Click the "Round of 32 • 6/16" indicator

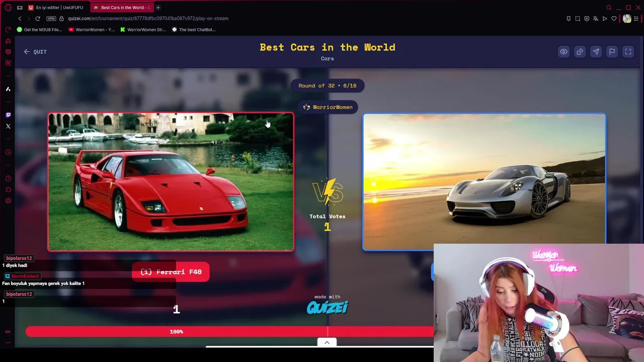[328, 85]
